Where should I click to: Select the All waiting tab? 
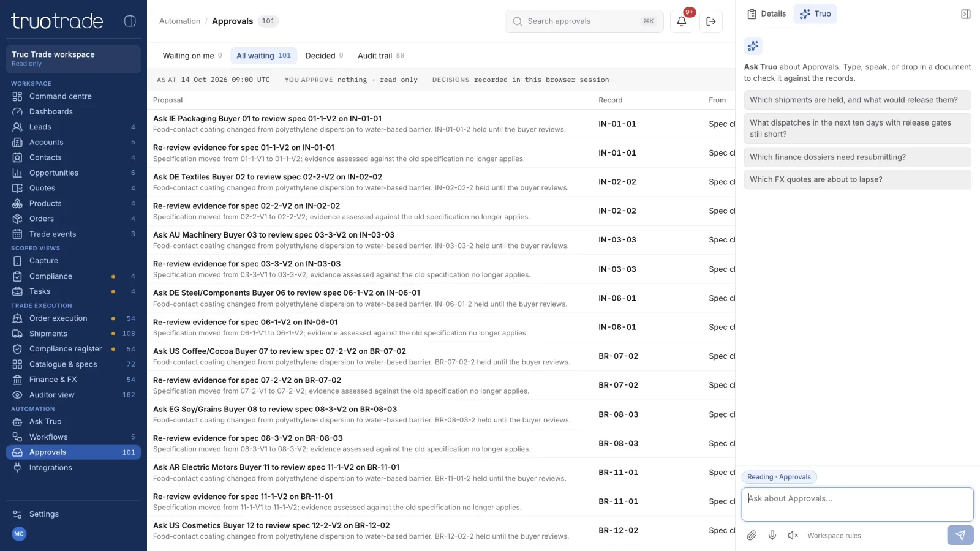click(263, 56)
